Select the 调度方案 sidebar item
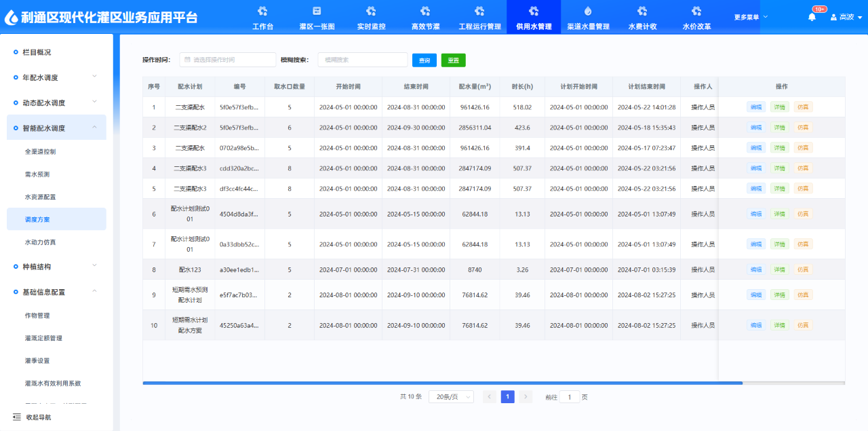This screenshot has width=868, height=431. [x=56, y=219]
